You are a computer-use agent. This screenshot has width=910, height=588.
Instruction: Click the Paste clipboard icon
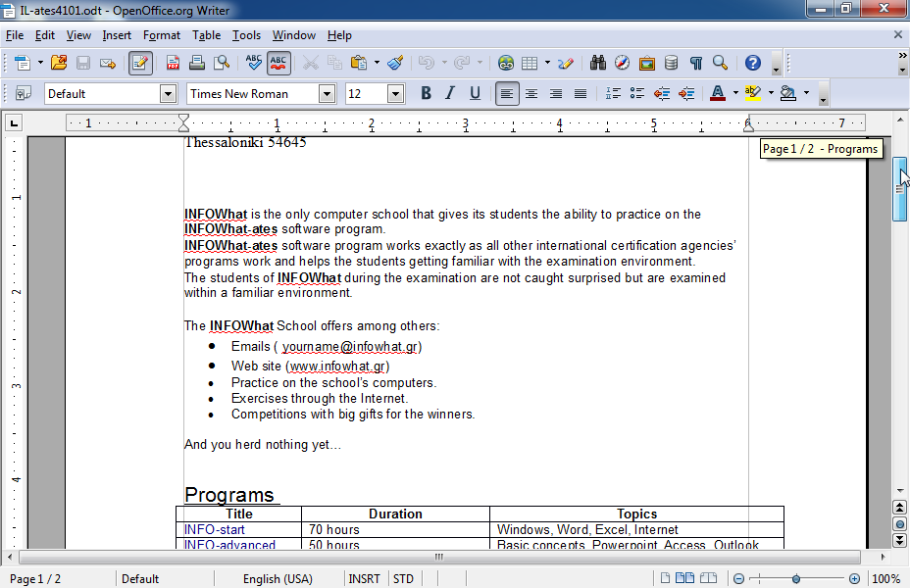click(359, 63)
